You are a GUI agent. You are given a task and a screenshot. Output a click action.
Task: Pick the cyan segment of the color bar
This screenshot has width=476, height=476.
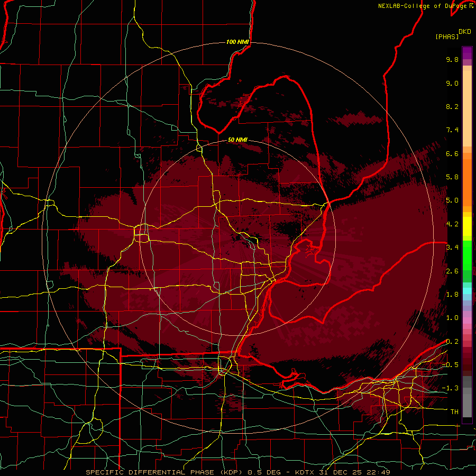point(467,291)
